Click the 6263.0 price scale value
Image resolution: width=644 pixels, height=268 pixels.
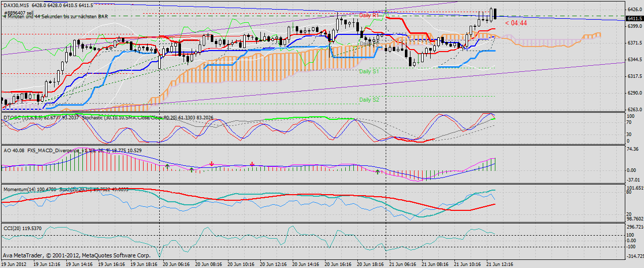click(634, 109)
